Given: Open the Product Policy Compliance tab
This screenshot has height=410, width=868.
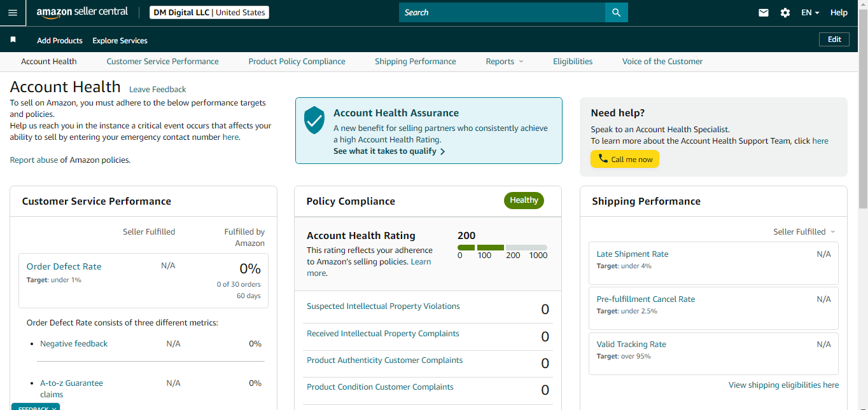Looking at the screenshot, I should point(297,62).
